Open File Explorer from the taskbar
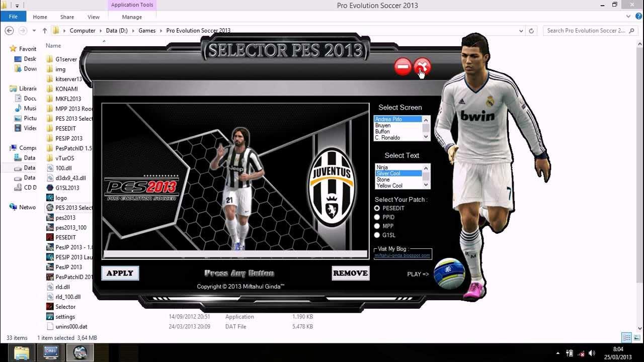Screen dimensions: 644x362 pyautogui.click(x=22, y=352)
